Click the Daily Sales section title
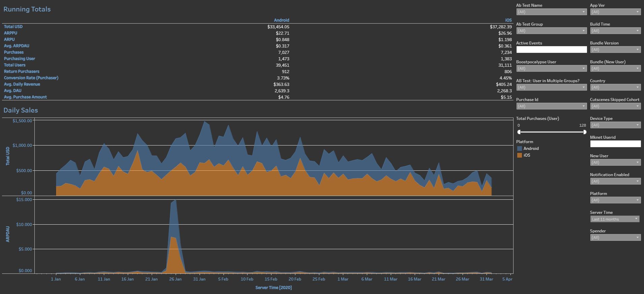This screenshot has height=294, width=644. (21, 110)
